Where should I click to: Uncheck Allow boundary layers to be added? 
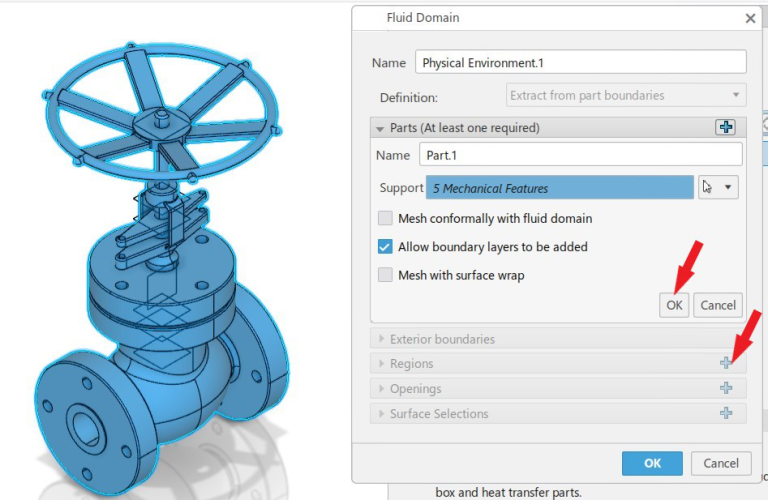[x=385, y=246]
